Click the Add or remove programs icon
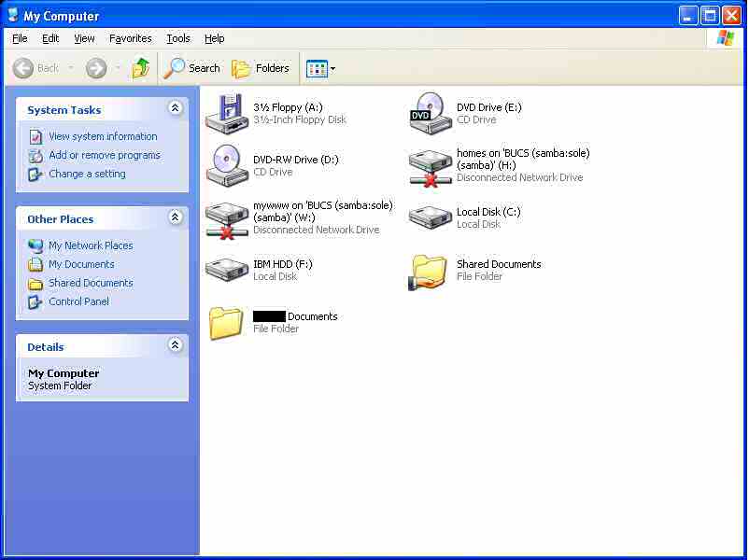 tap(35, 156)
